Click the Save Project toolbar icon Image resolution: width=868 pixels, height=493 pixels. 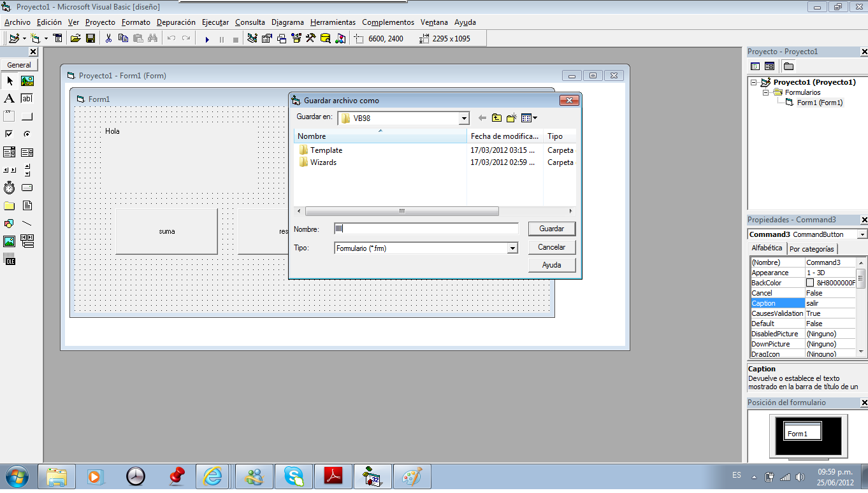pos(90,38)
